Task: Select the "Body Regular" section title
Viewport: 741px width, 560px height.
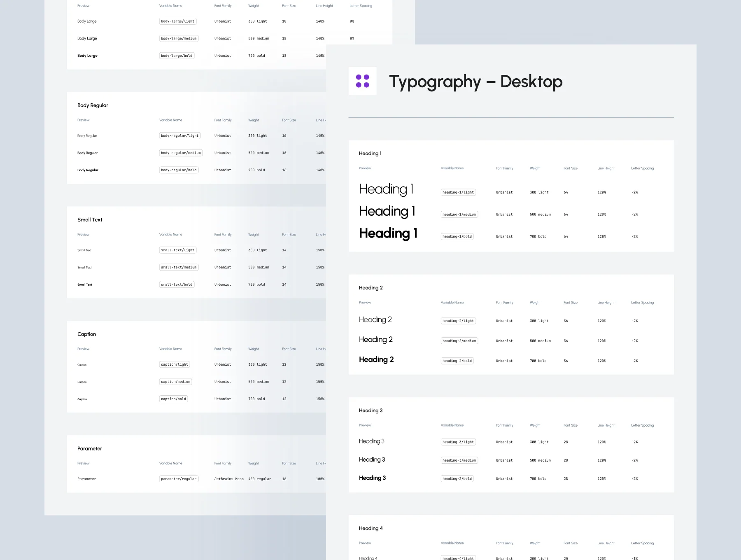Action: 93,105
